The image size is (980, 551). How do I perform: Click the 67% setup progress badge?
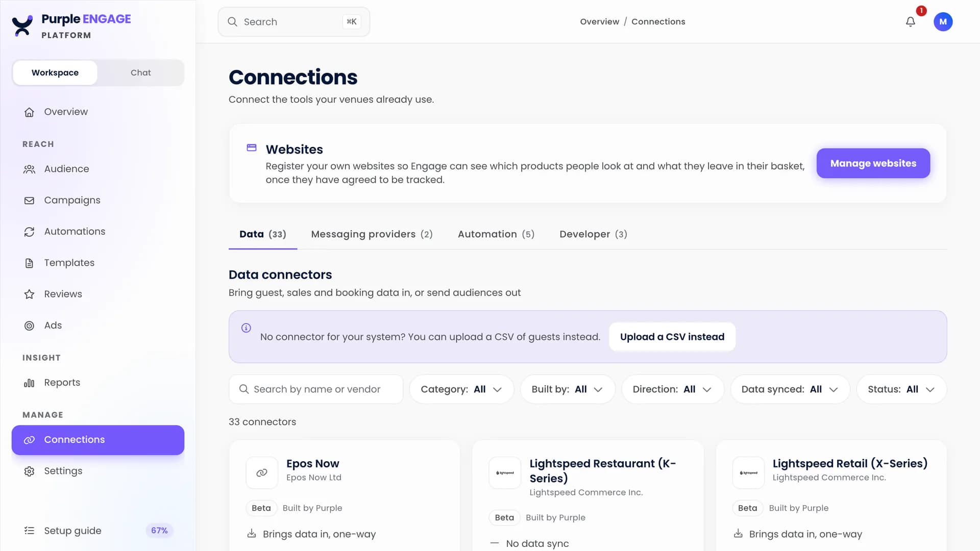(x=159, y=531)
